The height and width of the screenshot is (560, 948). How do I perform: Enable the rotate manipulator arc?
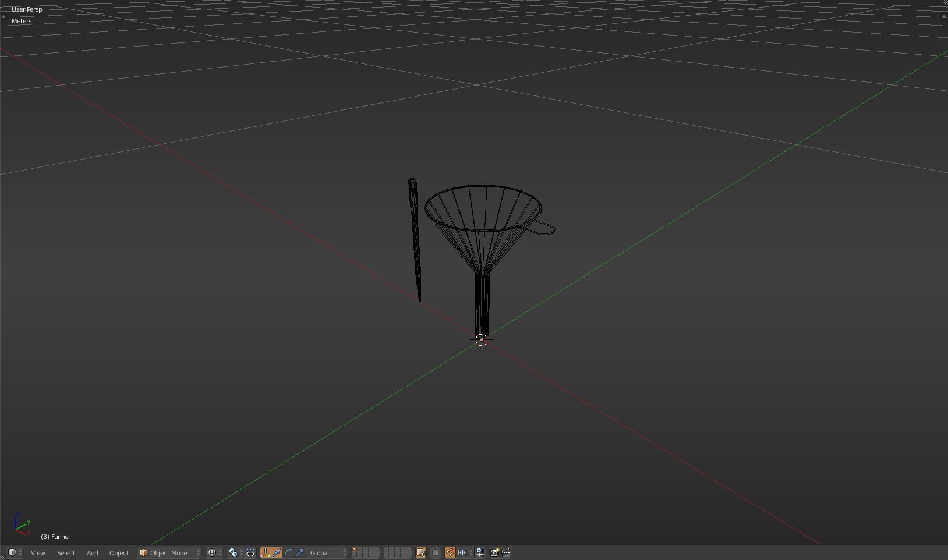[x=288, y=552]
